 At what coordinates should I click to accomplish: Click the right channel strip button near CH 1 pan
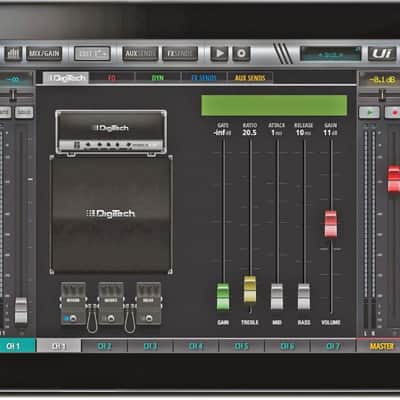pos(24,112)
